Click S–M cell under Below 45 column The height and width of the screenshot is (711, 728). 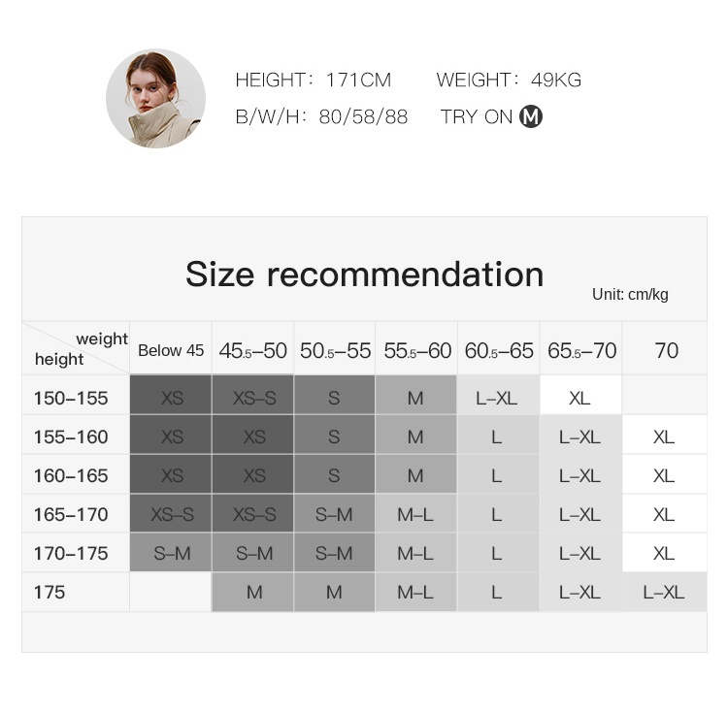click(171, 552)
